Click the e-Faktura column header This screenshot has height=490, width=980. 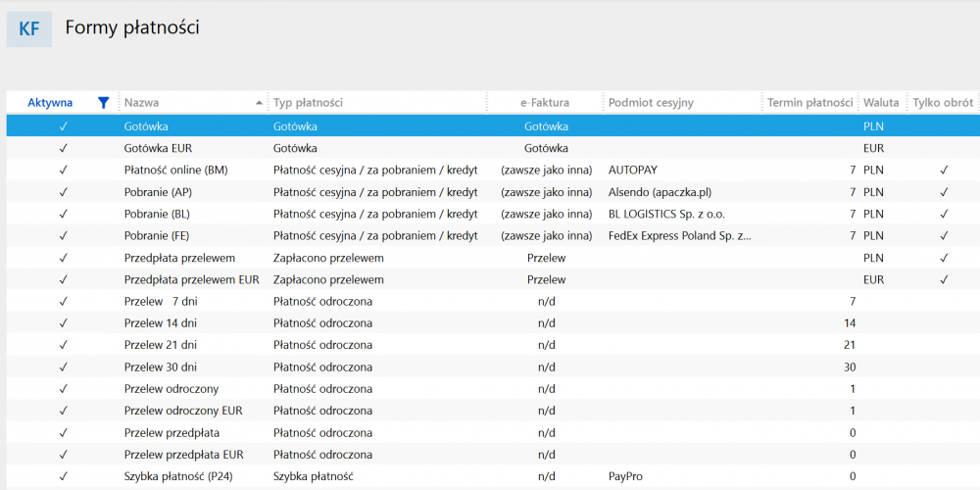[x=545, y=103]
